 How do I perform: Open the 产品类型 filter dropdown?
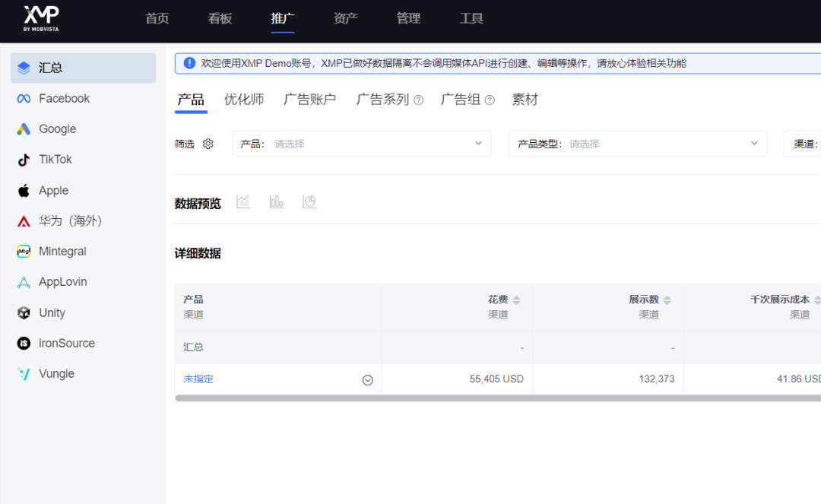click(637, 143)
